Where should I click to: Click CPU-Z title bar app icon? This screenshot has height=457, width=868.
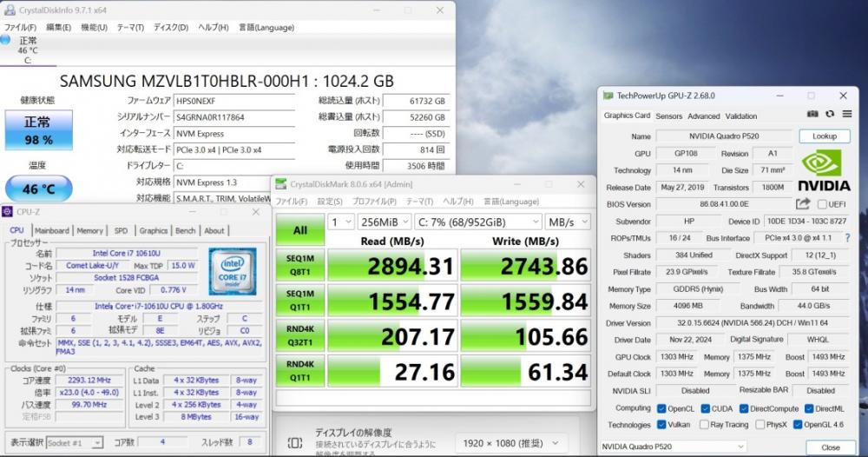click(7, 212)
